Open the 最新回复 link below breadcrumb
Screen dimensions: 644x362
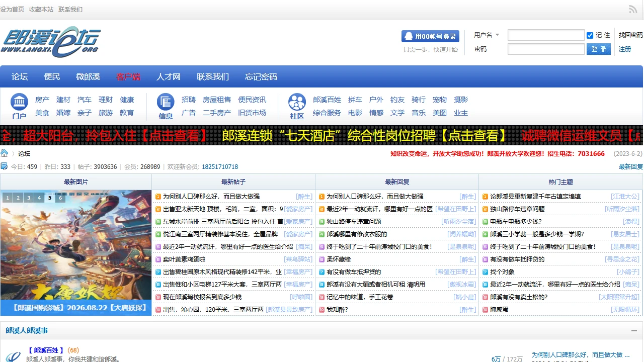coord(631,167)
